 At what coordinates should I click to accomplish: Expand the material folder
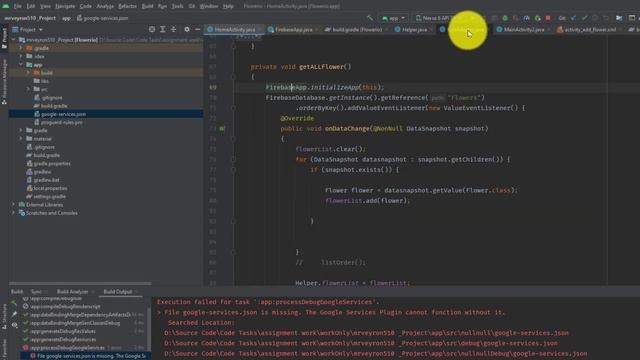21,138
